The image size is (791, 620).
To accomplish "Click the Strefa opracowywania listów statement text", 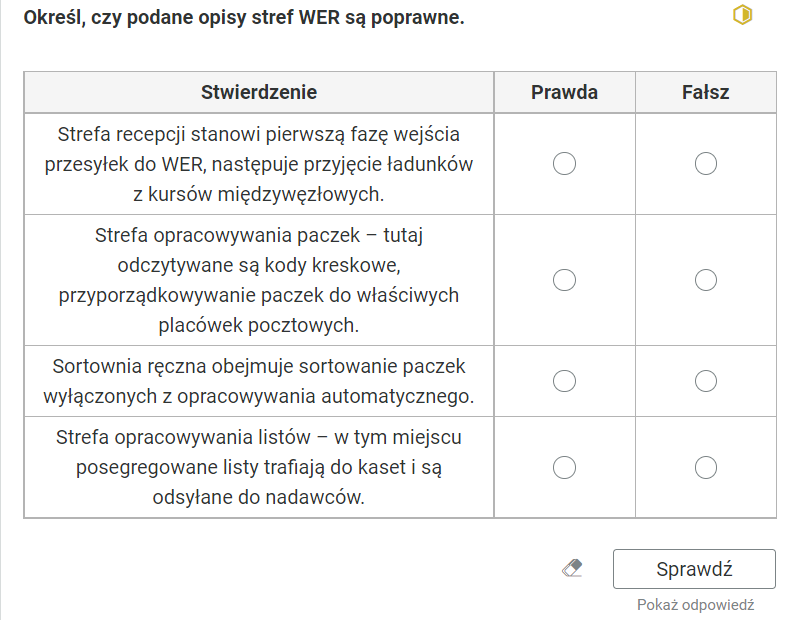I will point(259,467).
